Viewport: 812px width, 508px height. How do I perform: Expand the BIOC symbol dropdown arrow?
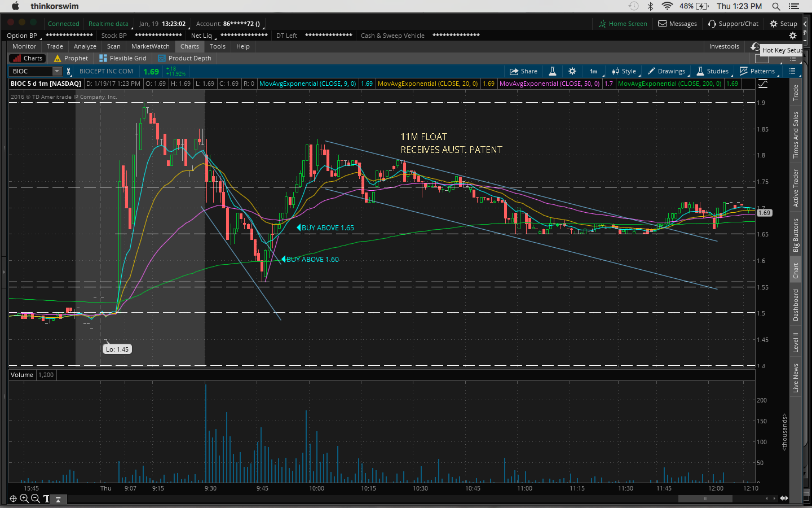click(57, 71)
